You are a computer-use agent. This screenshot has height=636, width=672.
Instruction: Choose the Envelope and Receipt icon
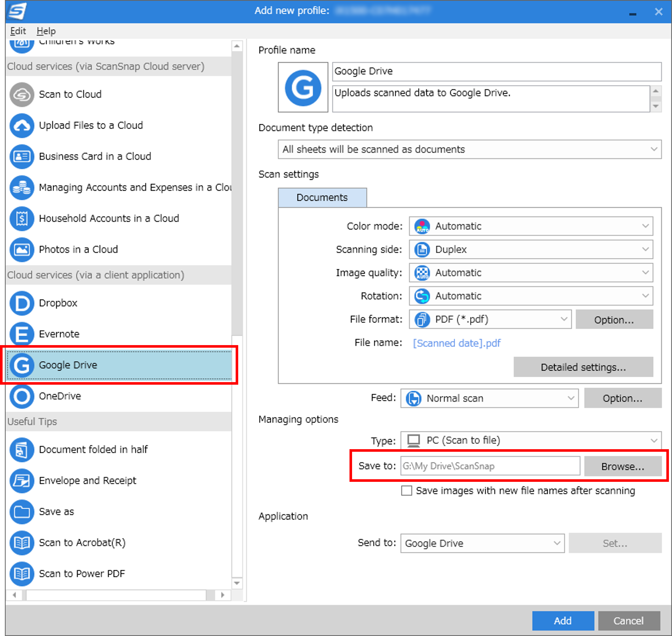(22, 481)
